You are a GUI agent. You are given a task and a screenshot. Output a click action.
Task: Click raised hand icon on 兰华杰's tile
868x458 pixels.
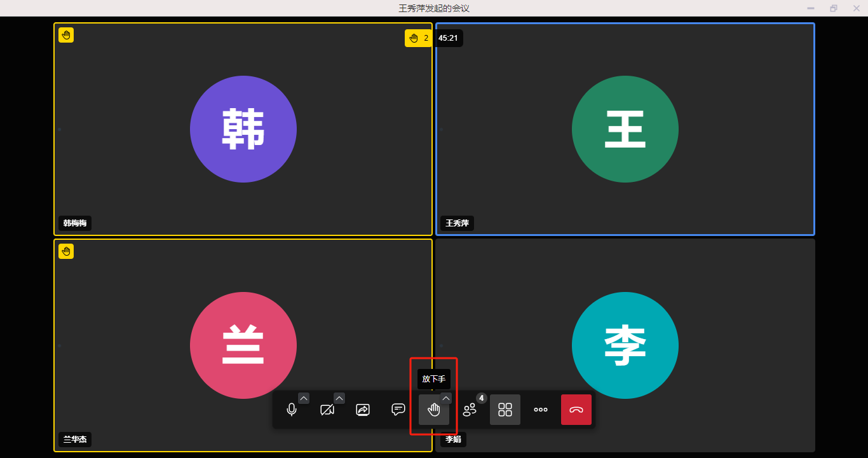[66, 251]
